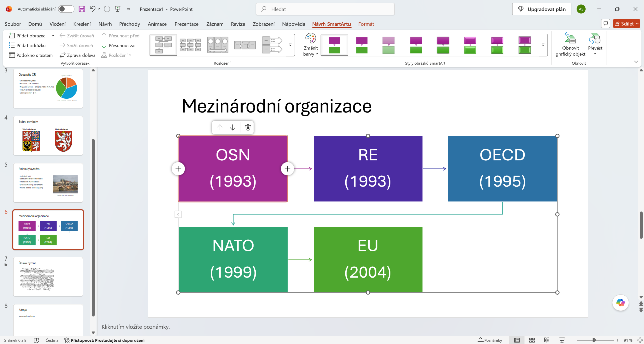Viewport: 644px width, 344px height.
Task: Select the first flat SmartArt style swatch
Action: click(x=334, y=45)
